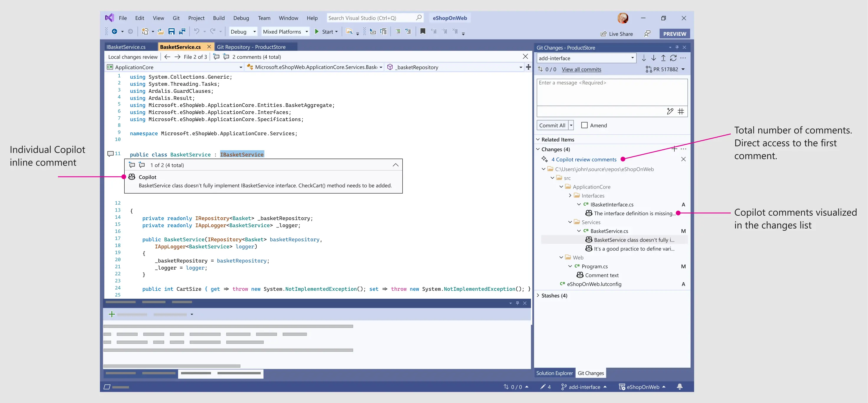Click the bookmark toolbar icon

(423, 31)
